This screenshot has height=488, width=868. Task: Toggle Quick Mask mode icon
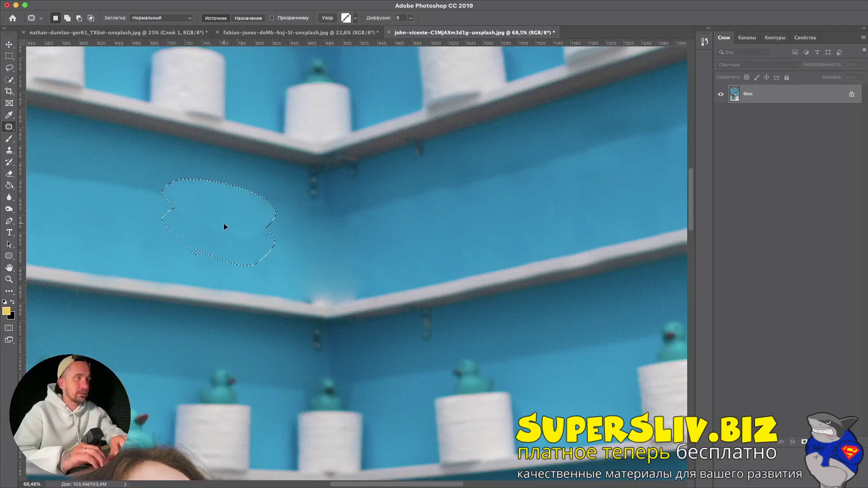(x=9, y=328)
